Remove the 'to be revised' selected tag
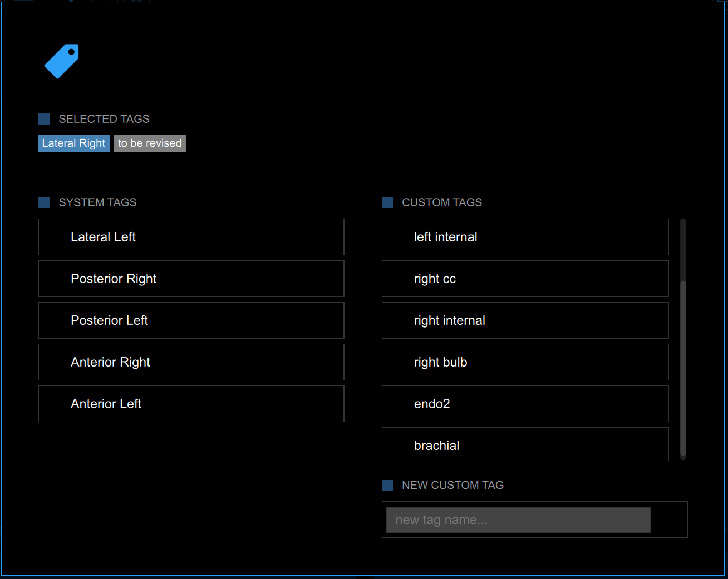The width and height of the screenshot is (728, 579). (150, 143)
